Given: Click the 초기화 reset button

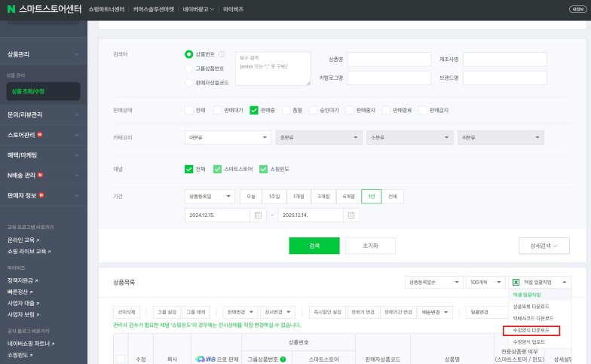Looking at the screenshot, I should [x=369, y=246].
